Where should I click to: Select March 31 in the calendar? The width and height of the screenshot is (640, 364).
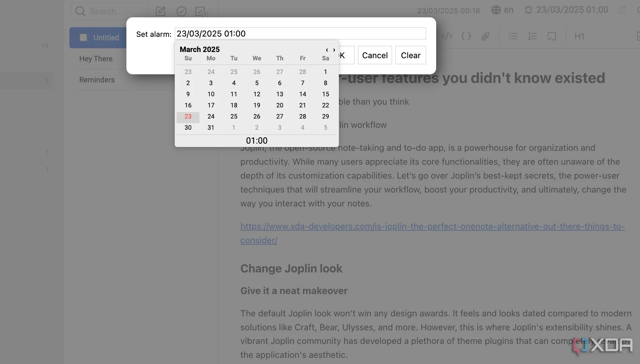(211, 128)
